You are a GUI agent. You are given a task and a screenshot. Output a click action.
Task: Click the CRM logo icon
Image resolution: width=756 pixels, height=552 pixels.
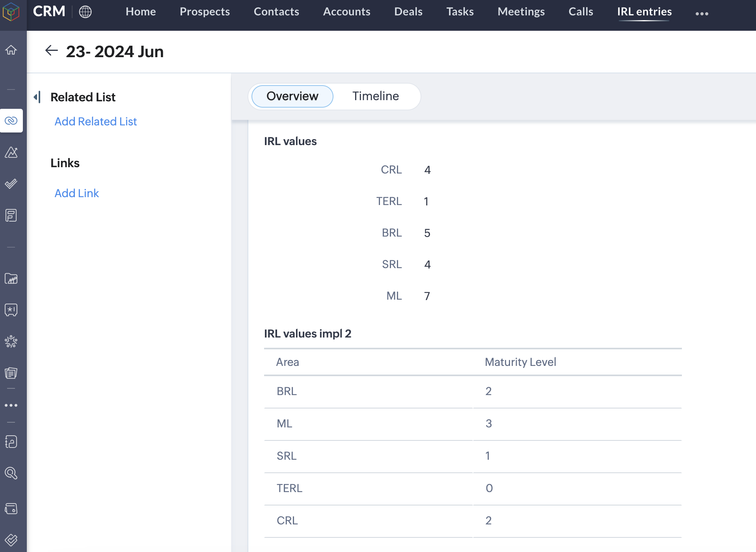point(11,12)
